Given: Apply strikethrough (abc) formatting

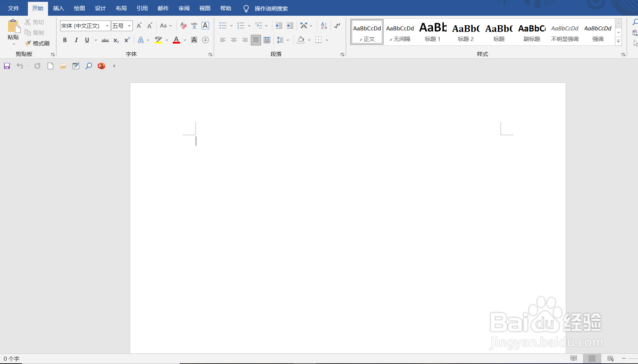Looking at the screenshot, I should point(105,40).
